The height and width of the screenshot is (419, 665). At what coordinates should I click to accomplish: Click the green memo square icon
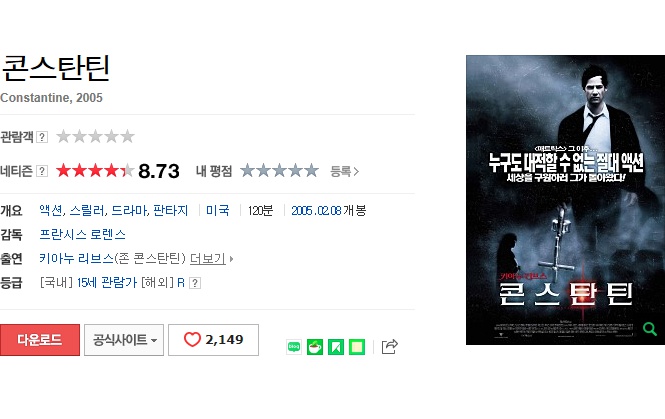click(357, 347)
